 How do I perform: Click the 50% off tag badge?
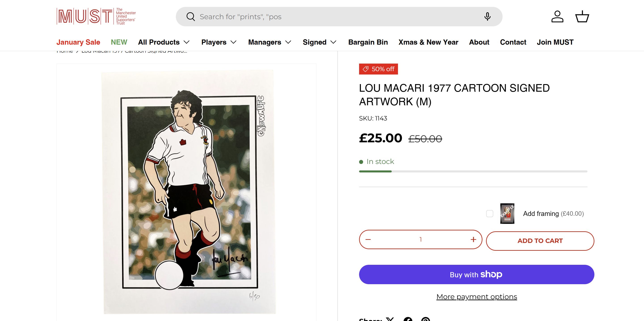click(378, 69)
